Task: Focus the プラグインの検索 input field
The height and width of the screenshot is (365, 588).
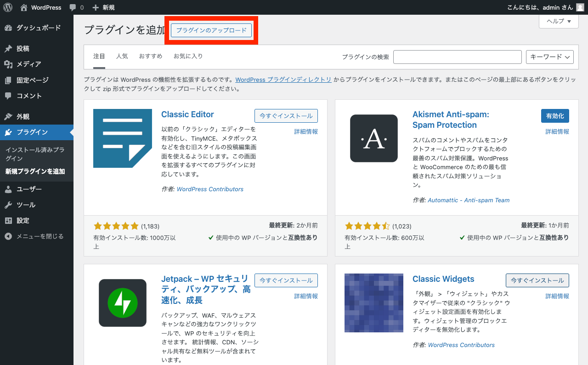Action: tap(458, 57)
